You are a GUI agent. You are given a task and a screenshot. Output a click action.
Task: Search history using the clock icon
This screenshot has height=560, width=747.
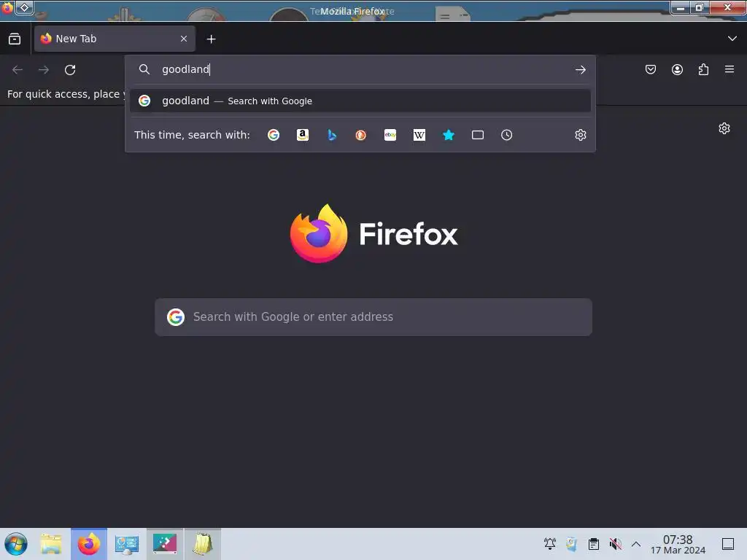(506, 135)
